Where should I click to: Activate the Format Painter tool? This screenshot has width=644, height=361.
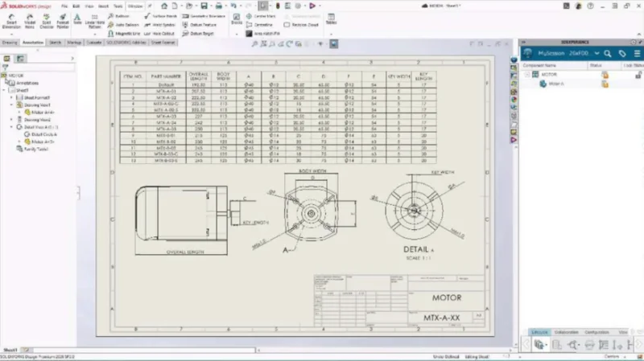coord(63,21)
